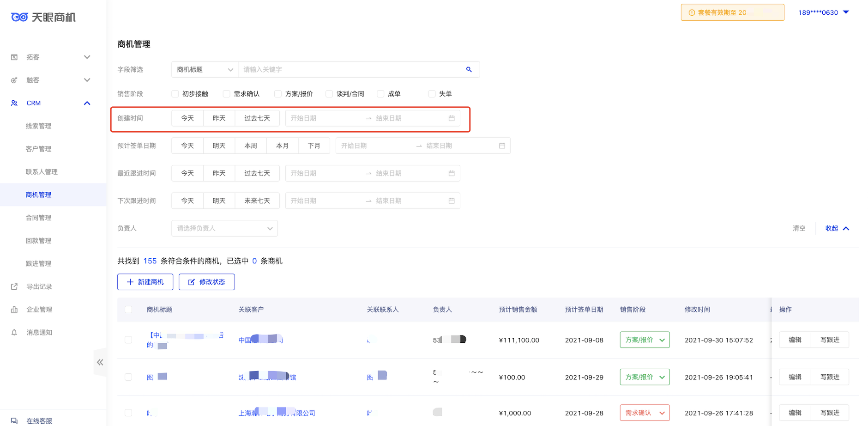Select the row checkbox for ¥111,100.00 opportunity
The width and height of the screenshot is (868, 426).
click(128, 340)
